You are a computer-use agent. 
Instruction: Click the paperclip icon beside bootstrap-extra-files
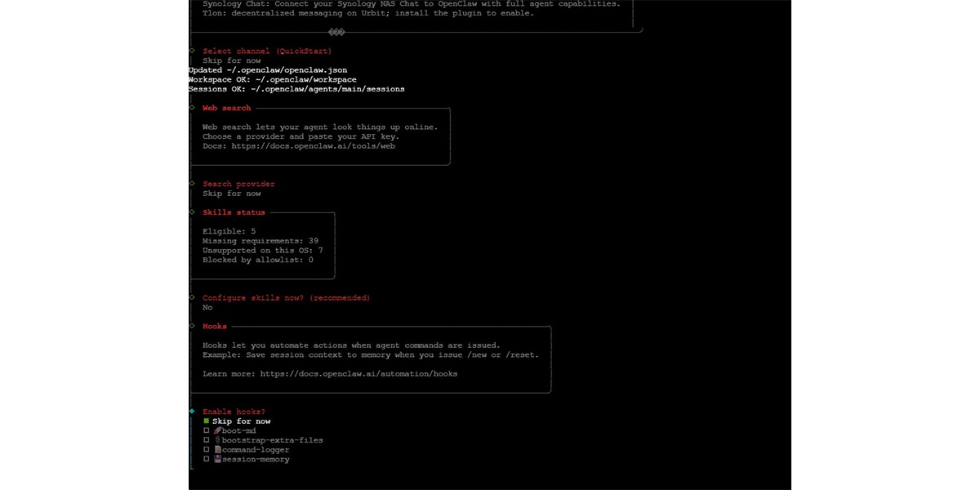[216, 439]
